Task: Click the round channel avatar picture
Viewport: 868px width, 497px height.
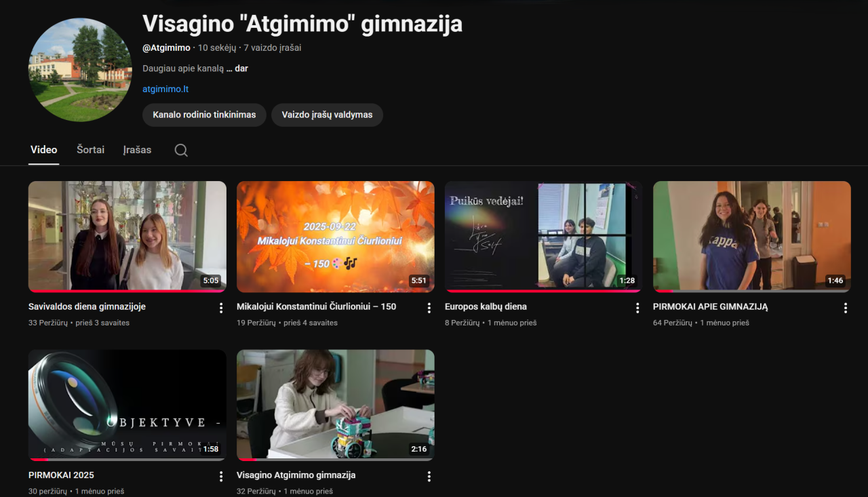Action: [x=80, y=70]
